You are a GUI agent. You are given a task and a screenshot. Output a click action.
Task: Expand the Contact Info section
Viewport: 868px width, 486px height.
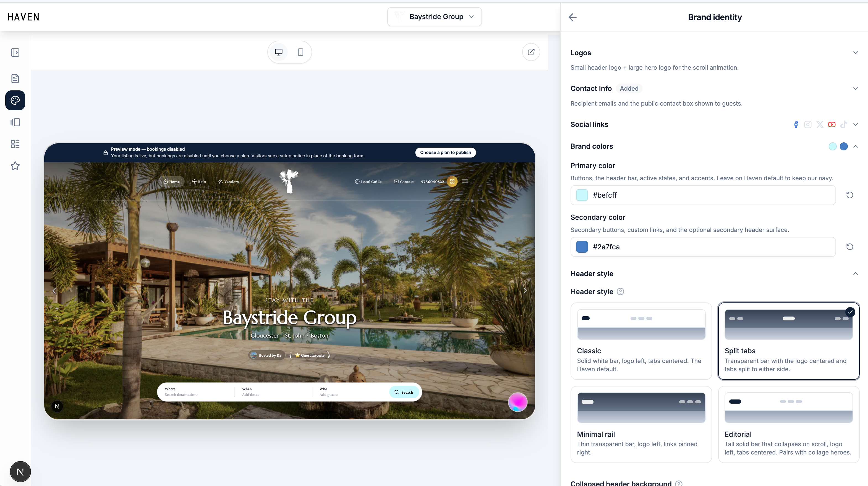click(x=855, y=89)
